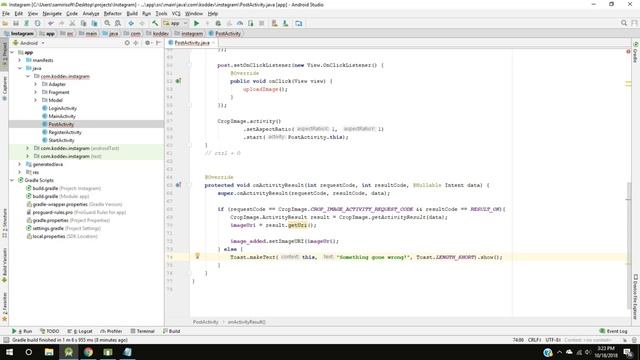Open the Android project view dropdown
This screenshot has height=360, width=640.
29,43
